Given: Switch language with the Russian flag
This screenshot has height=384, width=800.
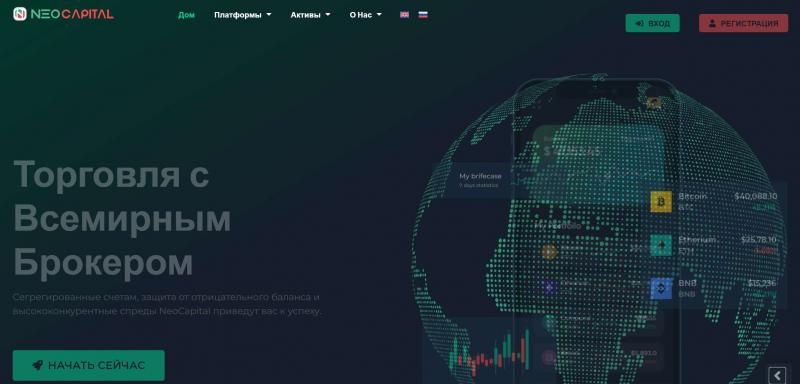Looking at the screenshot, I should [x=423, y=15].
